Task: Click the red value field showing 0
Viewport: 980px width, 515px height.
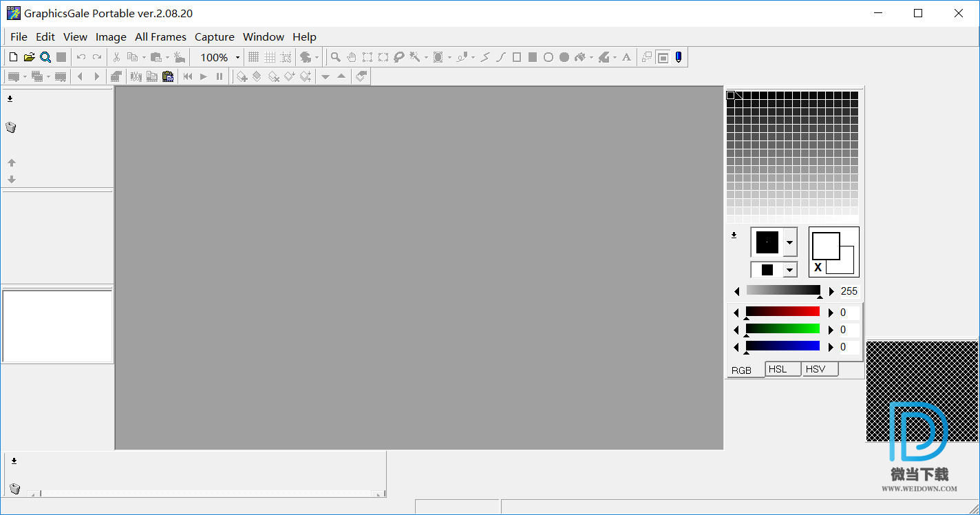Action: pos(849,313)
